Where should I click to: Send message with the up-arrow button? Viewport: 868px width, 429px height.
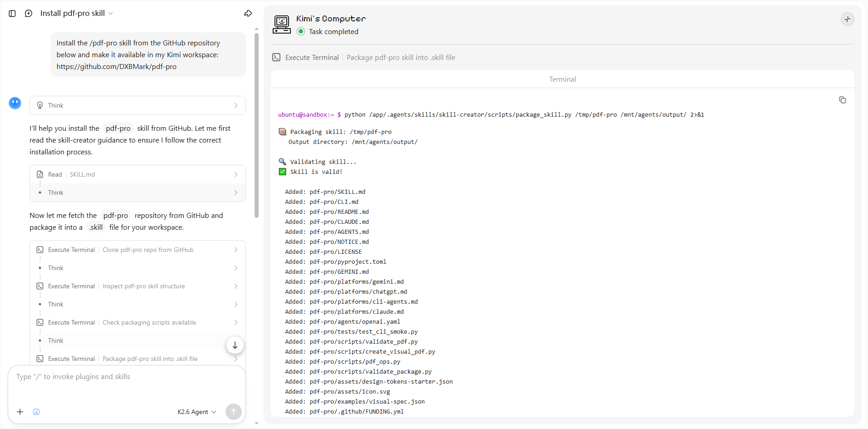[x=234, y=412]
